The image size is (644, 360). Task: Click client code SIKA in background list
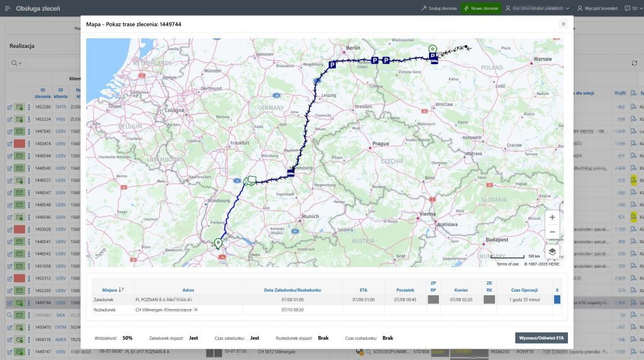pyautogui.click(x=60, y=315)
